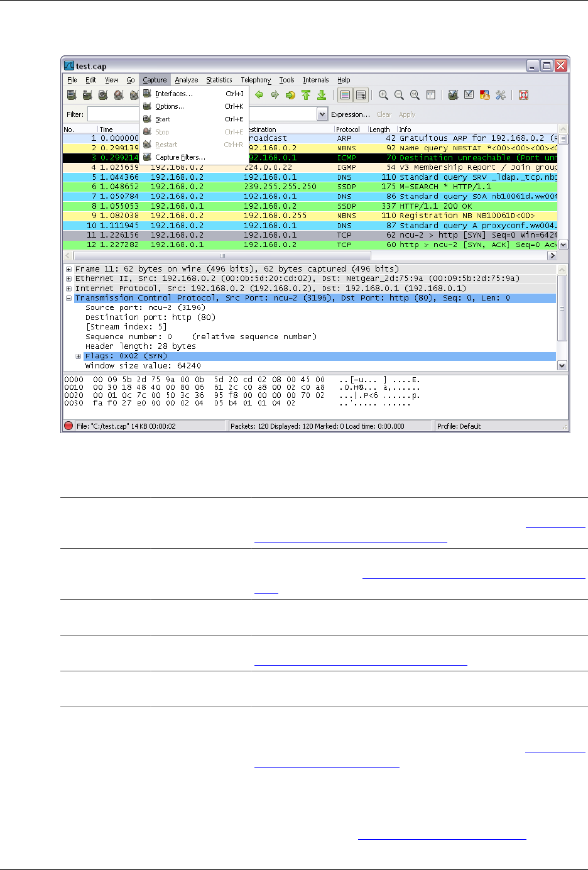Click the capture options toolbar icon
588x870 pixels.
click(87, 95)
